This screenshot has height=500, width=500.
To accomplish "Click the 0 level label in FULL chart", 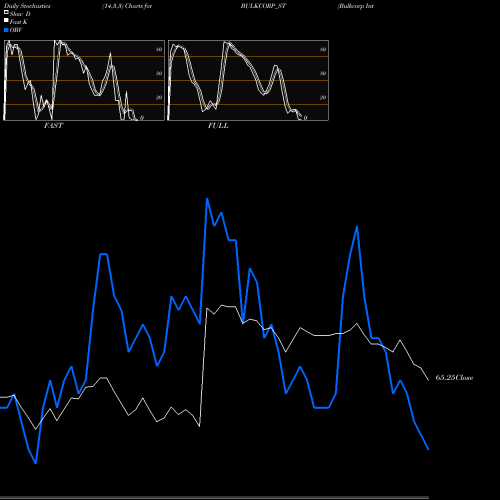I will click(305, 118).
